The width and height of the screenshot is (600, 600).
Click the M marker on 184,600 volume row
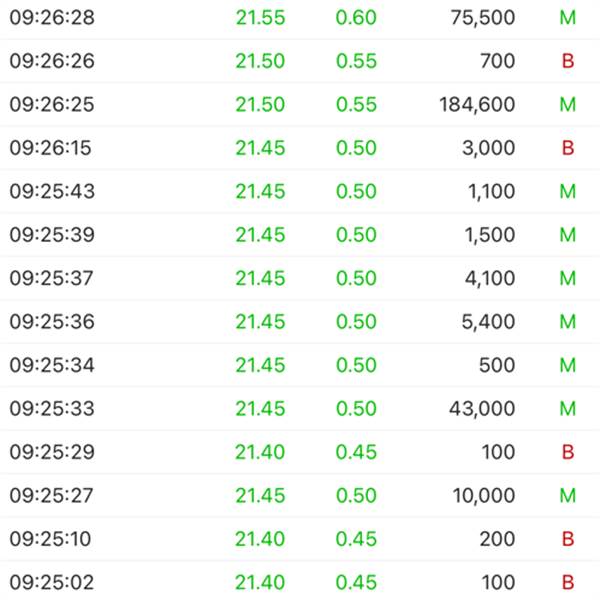click(567, 104)
